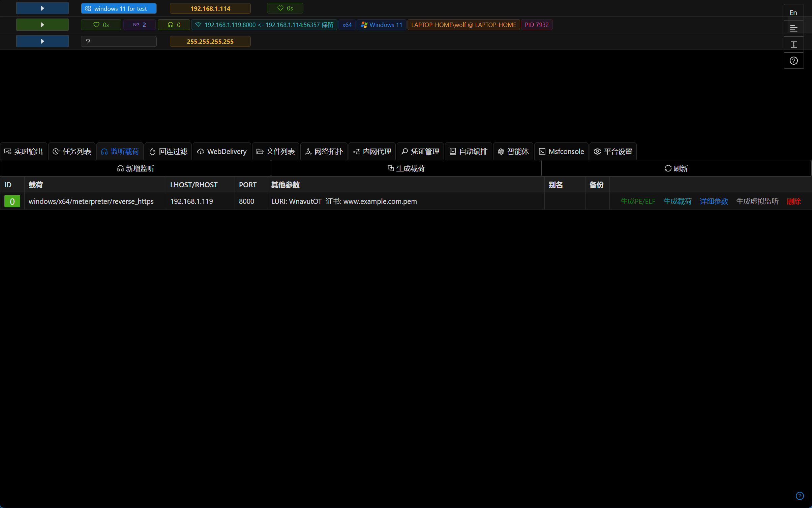Click the 刷新 refresh button
Viewport: 812px width, 508px height.
pyautogui.click(x=676, y=168)
